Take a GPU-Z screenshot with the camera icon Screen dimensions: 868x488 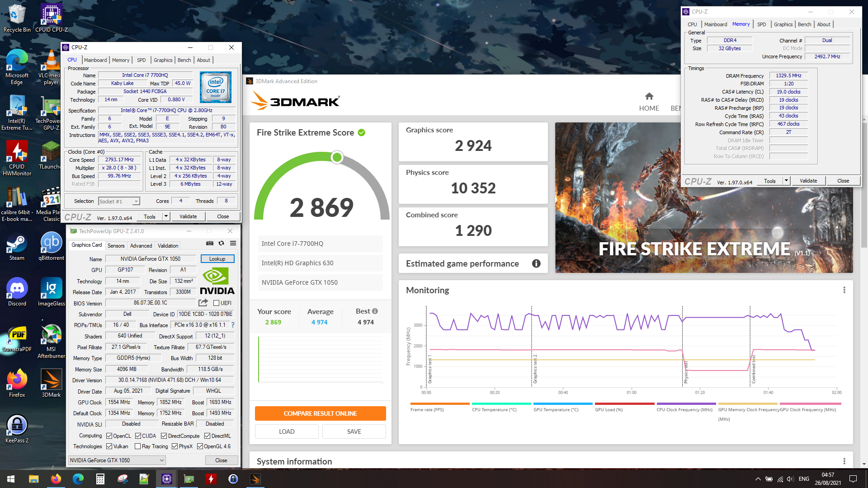210,243
